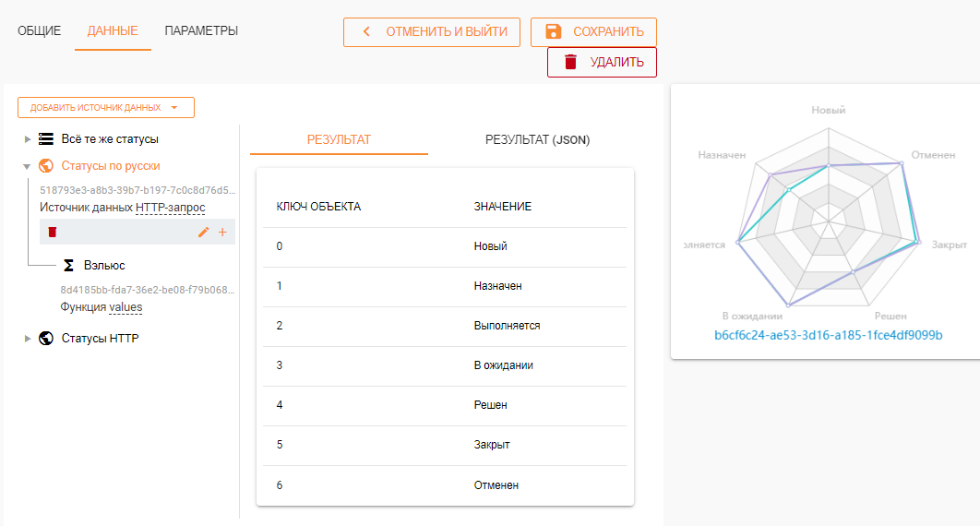980x526 pixels.
Task: Open the ДОБАВИТЬ ИСТОЧНИК ДАННЫХ dropdown
Action: [x=105, y=108]
